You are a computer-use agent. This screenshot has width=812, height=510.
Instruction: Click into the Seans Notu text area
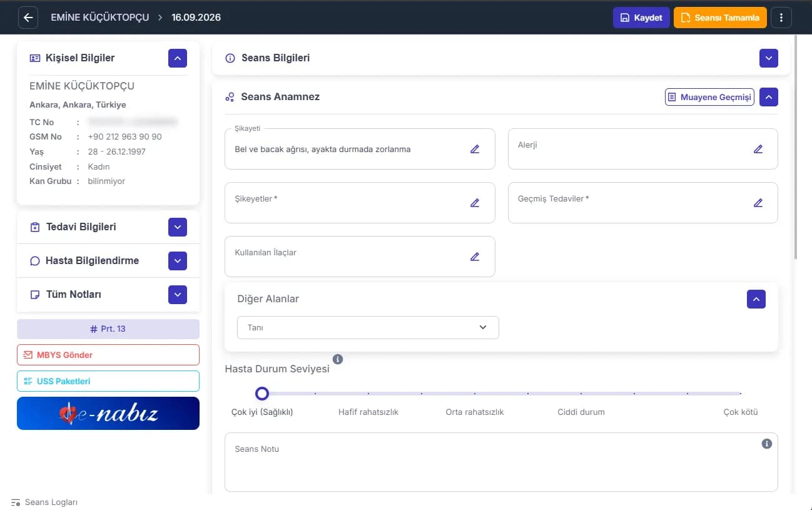[x=501, y=462]
